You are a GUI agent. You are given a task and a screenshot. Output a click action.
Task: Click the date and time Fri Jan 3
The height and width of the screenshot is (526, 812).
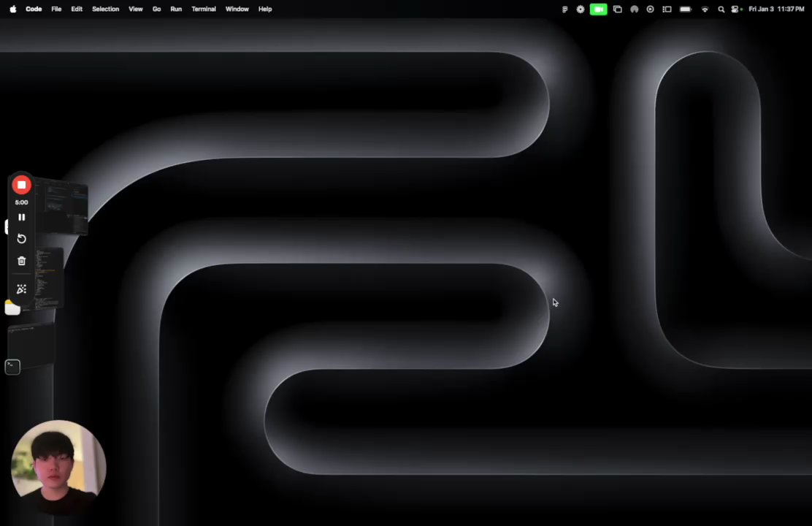[776, 9]
